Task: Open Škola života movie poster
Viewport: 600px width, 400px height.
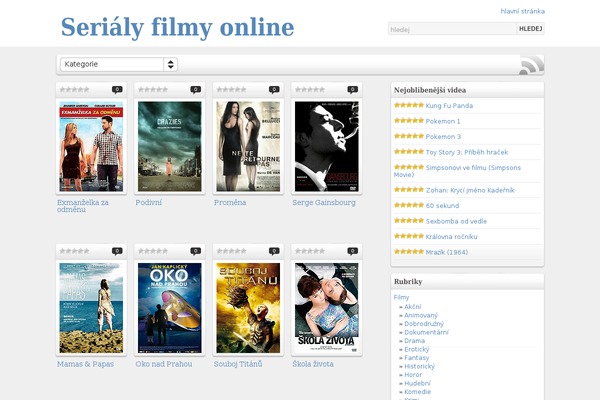Action: pos(326,306)
